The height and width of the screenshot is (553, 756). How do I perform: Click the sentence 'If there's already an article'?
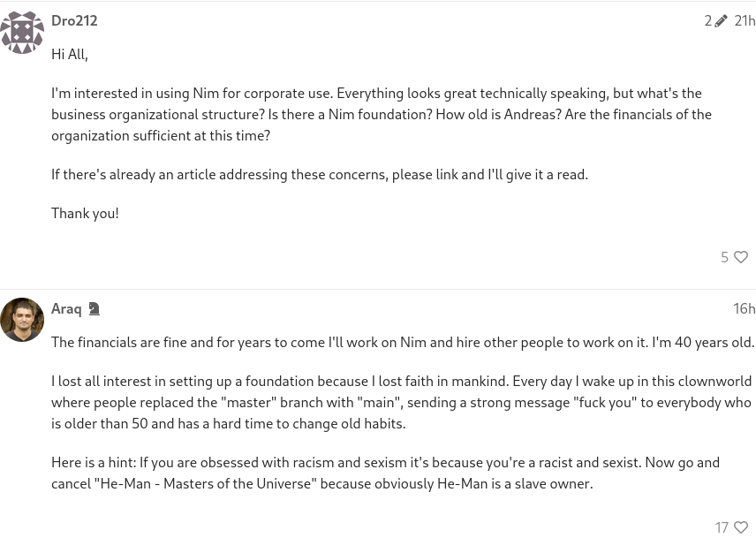click(320, 175)
